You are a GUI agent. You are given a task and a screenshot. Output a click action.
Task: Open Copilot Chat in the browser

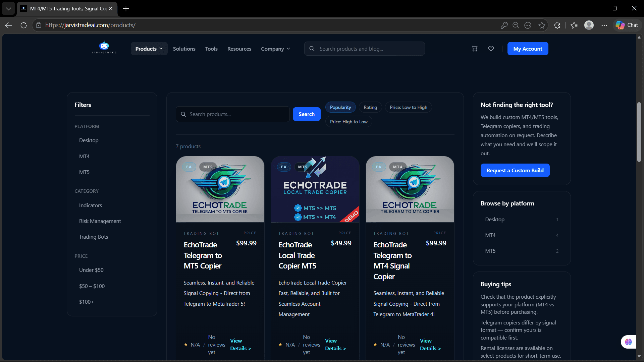click(627, 25)
